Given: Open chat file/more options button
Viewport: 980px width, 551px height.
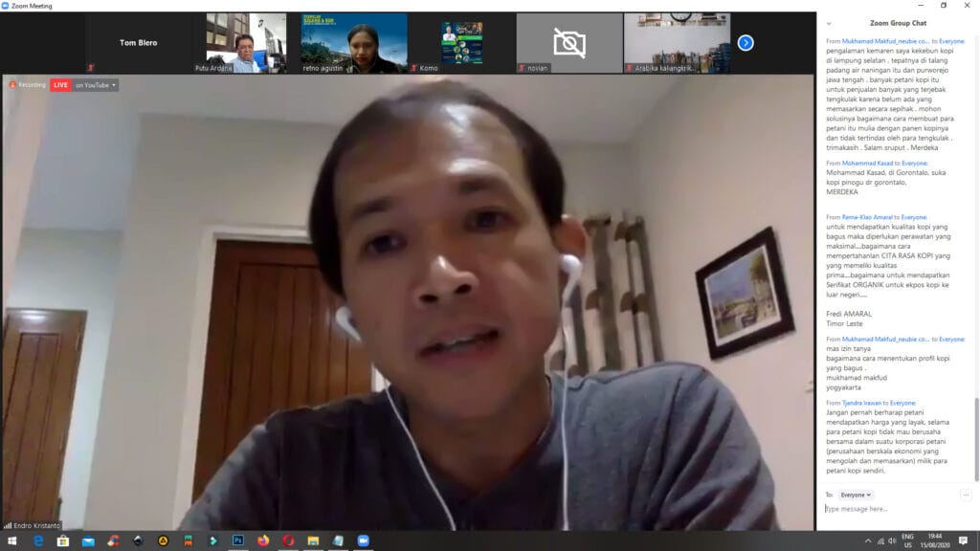Looking at the screenshot, I should [x=966, y=495].
